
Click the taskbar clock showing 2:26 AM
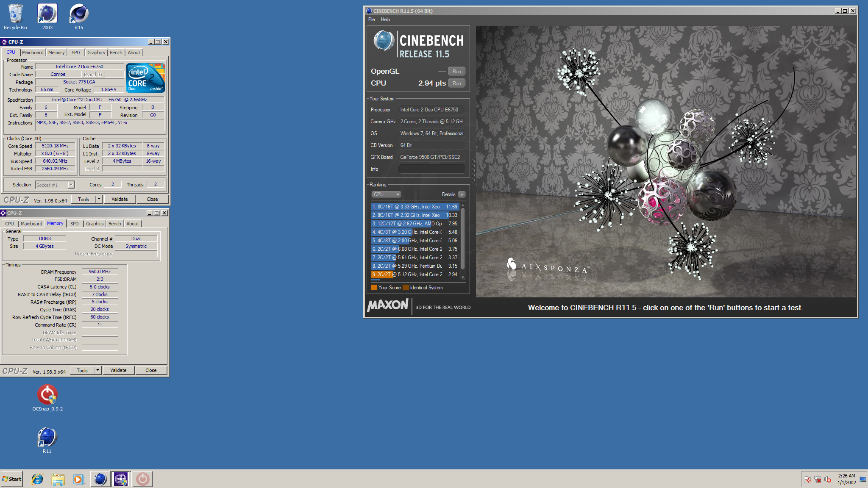(846, 479)
